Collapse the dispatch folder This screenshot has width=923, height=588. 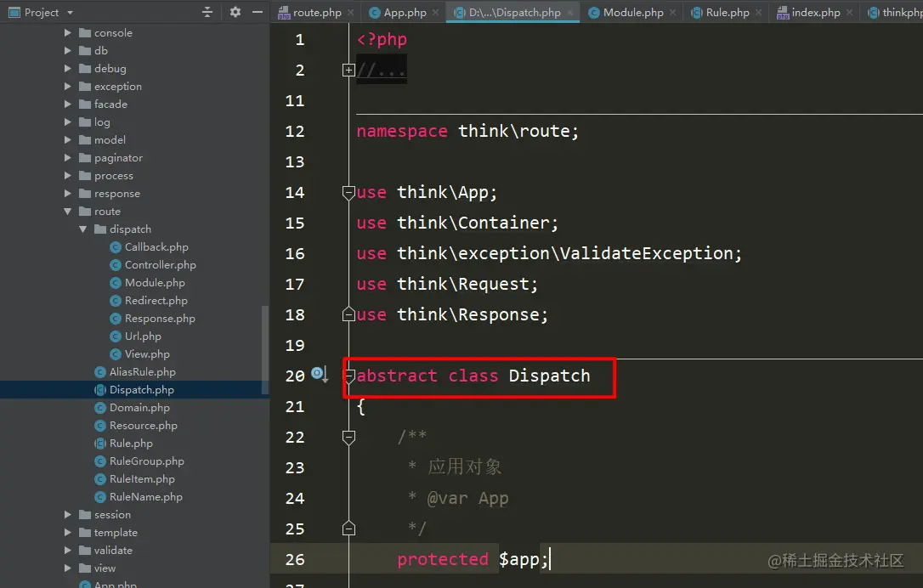[x=83, y=229]
